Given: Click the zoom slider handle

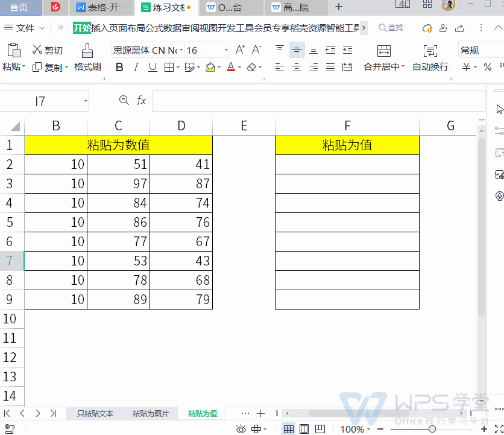Looking at the screenshot, I should pos(432,429).
